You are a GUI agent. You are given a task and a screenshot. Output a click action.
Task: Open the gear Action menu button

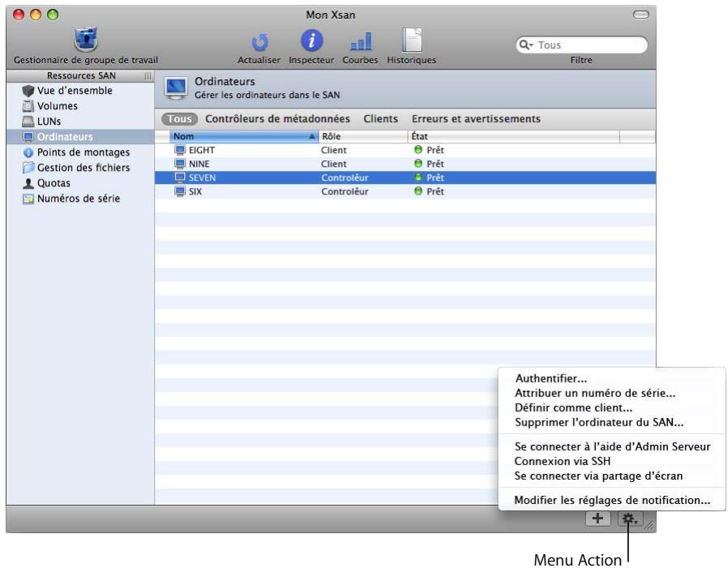(x=630, y=519)
